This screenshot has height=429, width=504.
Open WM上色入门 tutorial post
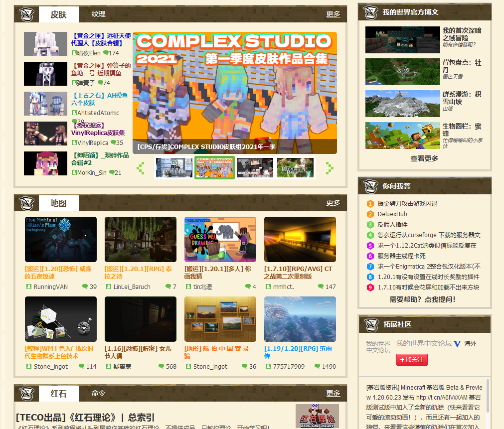[59, 352]
